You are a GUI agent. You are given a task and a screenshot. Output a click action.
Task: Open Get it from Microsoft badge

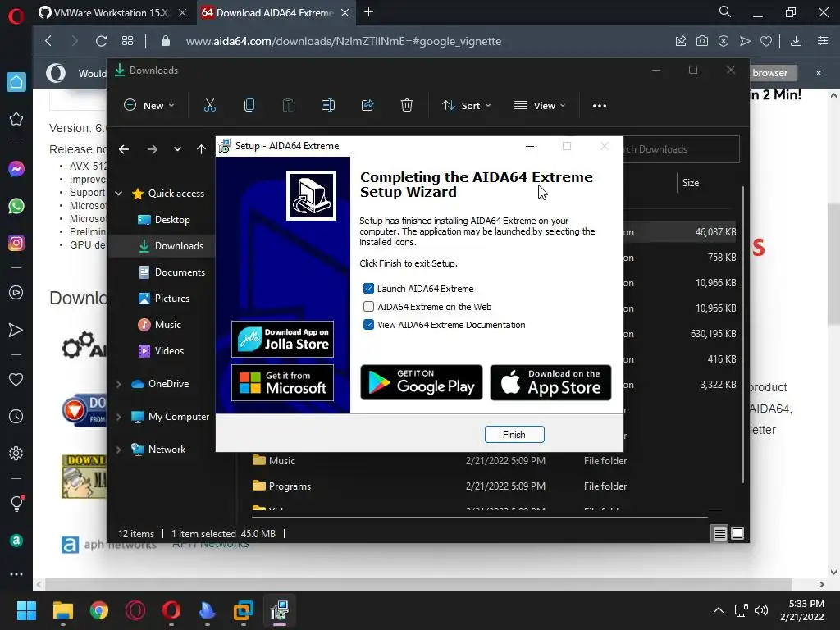[x=282, y=382]
